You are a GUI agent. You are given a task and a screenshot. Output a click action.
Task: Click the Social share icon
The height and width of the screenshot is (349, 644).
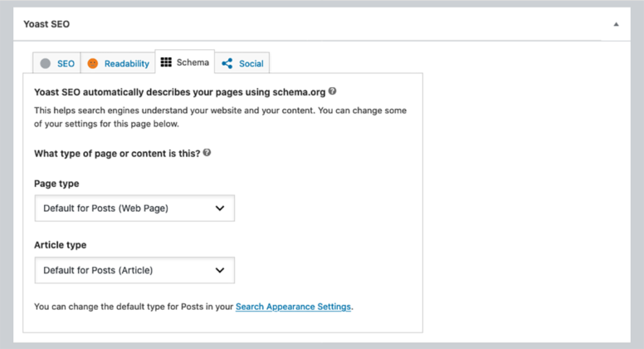coord(227,63)
